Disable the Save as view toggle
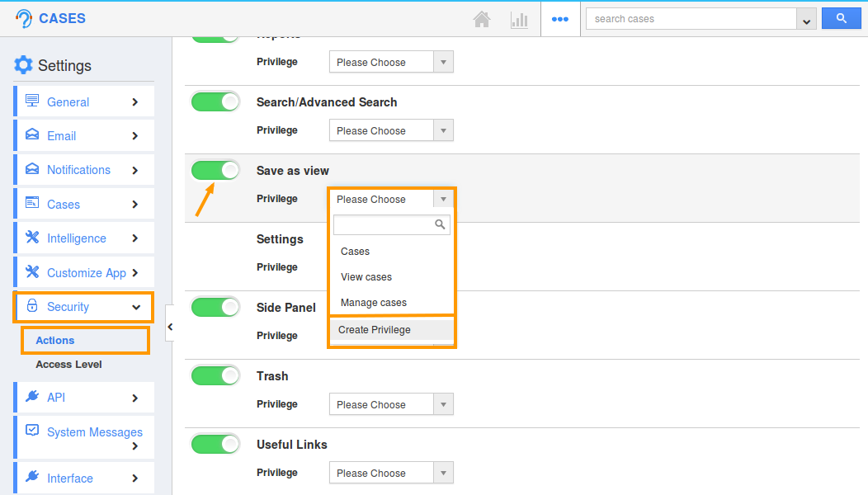The height and width of the screenshot is (495, 868). tap(215, 170)
